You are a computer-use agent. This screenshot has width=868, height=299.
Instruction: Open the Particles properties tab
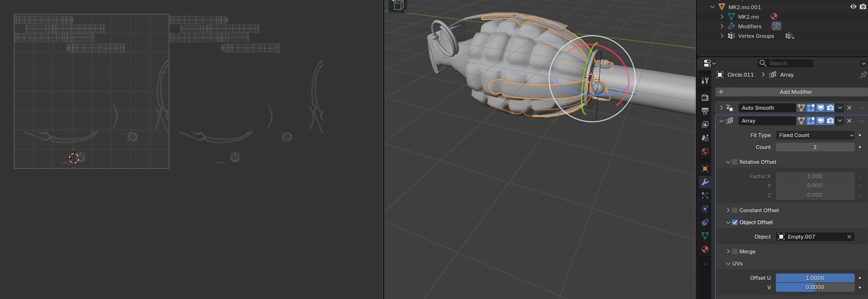pos(705,195)
